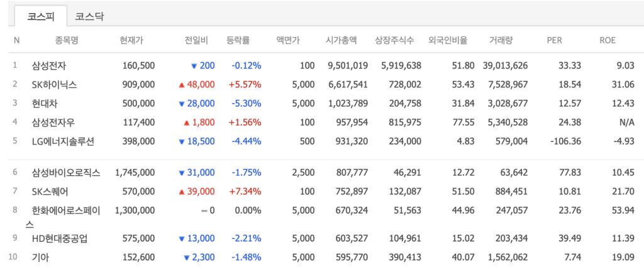Click the 등락률 column header
Image resolution: width=644 pixels, height=269 pixels.
[x=238, y=40]
